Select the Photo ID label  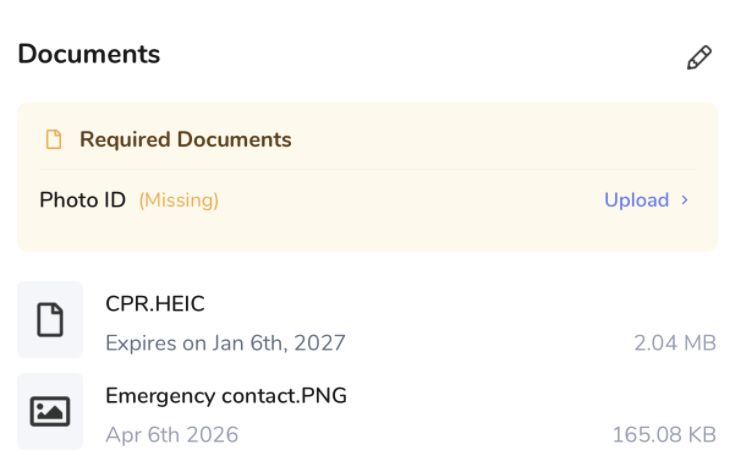coord(82,200)
